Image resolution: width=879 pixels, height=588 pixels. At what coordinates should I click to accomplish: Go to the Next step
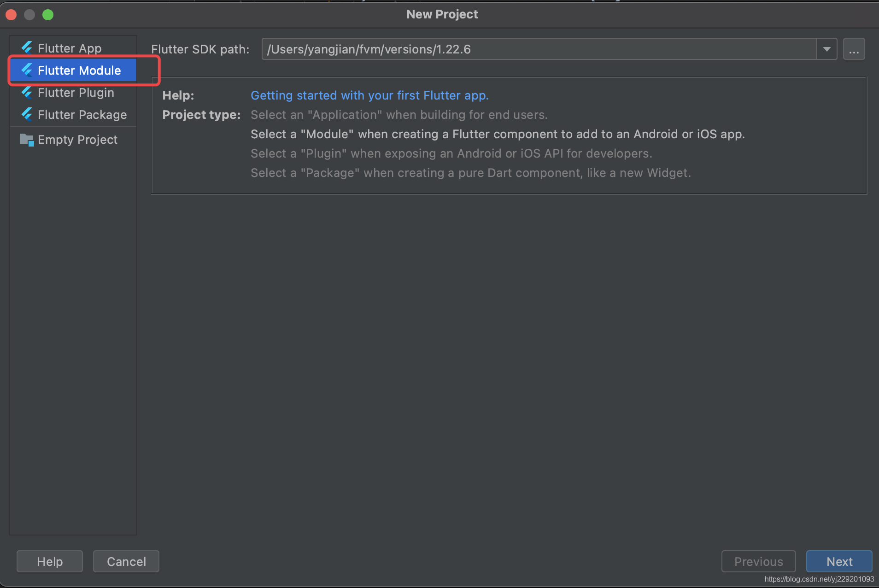[839, 561]
